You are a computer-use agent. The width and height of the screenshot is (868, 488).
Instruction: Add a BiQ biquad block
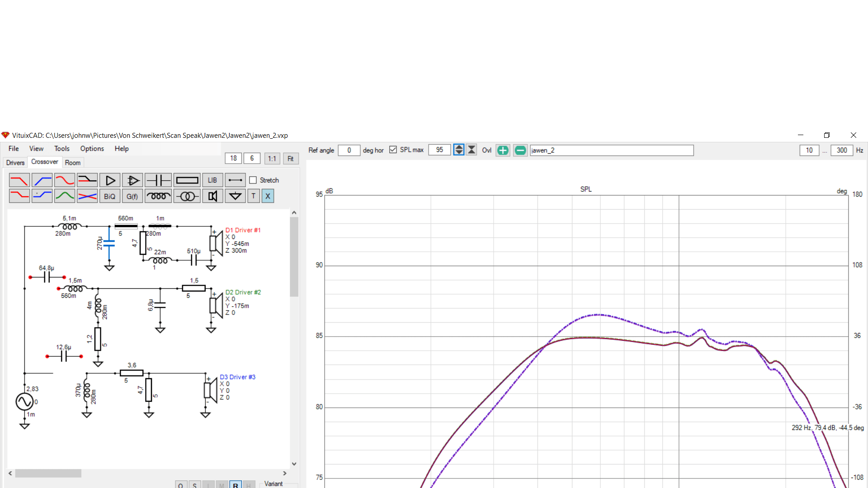(x=110, y=196)
